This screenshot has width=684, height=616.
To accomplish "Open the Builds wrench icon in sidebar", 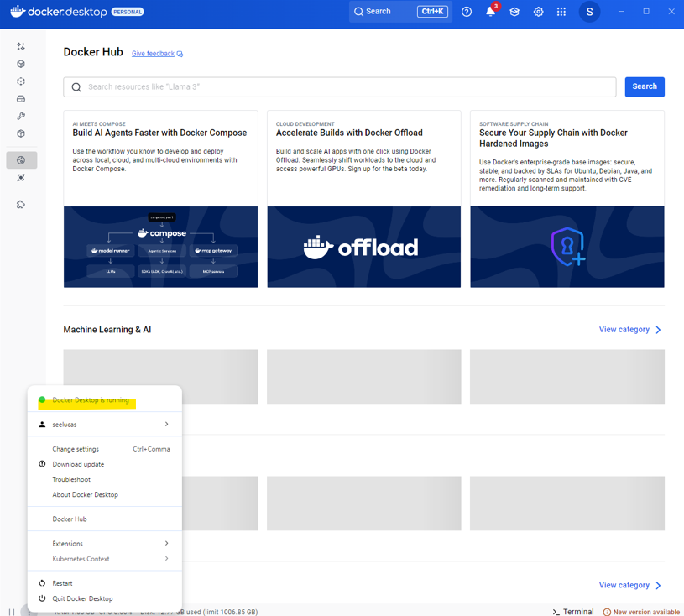I will [21, 116].
